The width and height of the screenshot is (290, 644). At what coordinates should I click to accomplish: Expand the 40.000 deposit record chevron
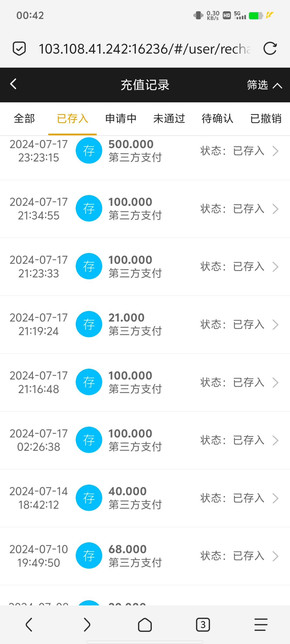[x=275, y=498]
